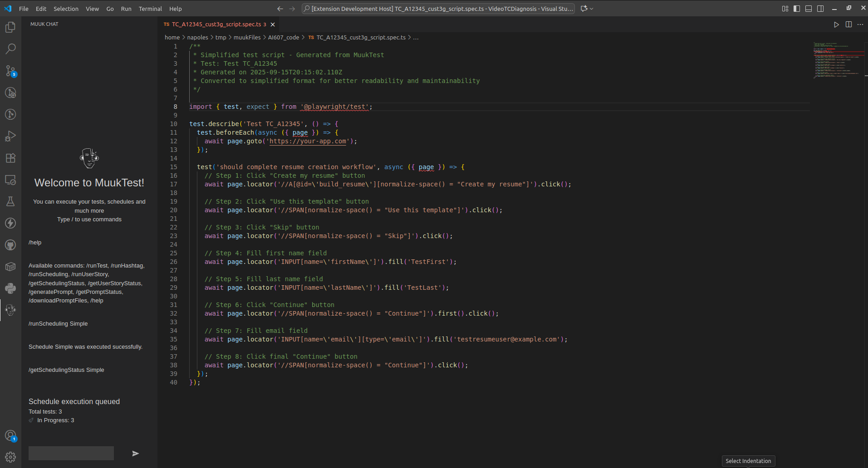Select the TC_A12345_cust3g_script.spec.ts tab
868x468 pixels.
pos(216,24)
